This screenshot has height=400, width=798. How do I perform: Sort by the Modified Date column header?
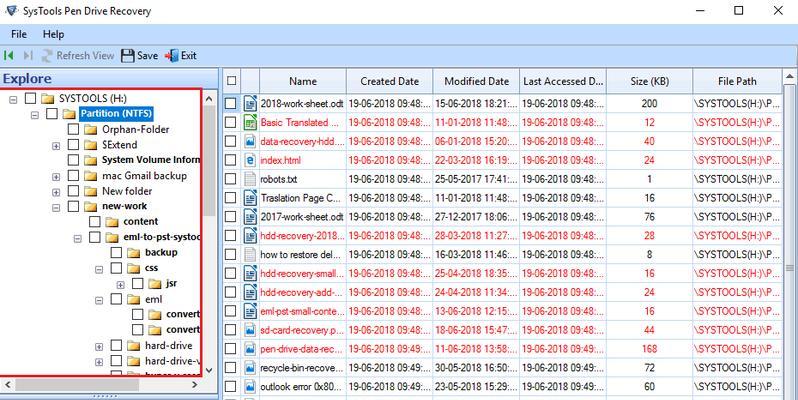click(476, 81)
